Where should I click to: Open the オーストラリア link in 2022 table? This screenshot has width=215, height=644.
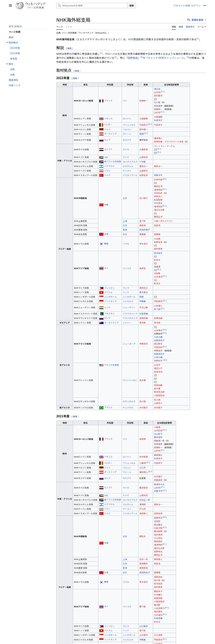111,323
